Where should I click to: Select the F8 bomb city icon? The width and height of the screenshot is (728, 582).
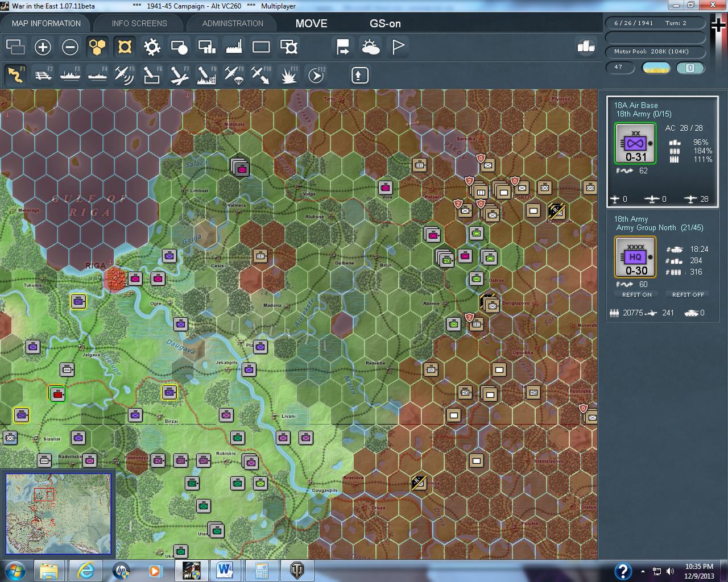[x=206, y=75]
